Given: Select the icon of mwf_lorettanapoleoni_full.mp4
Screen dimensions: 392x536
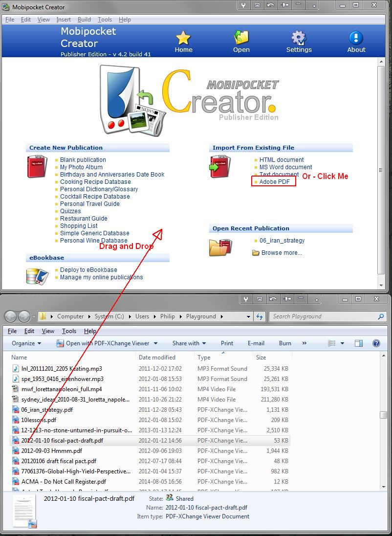Looking at the screenshot, I should 15,389.
